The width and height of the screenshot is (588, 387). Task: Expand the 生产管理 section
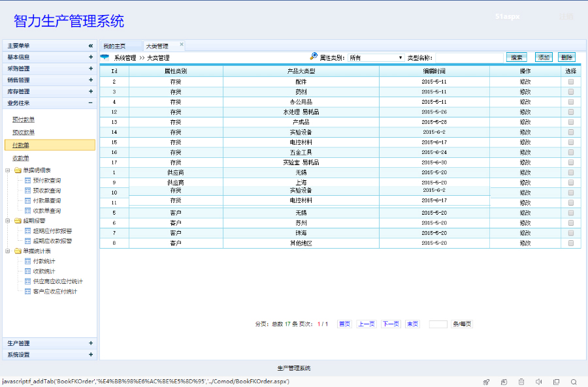pos(91,343)
